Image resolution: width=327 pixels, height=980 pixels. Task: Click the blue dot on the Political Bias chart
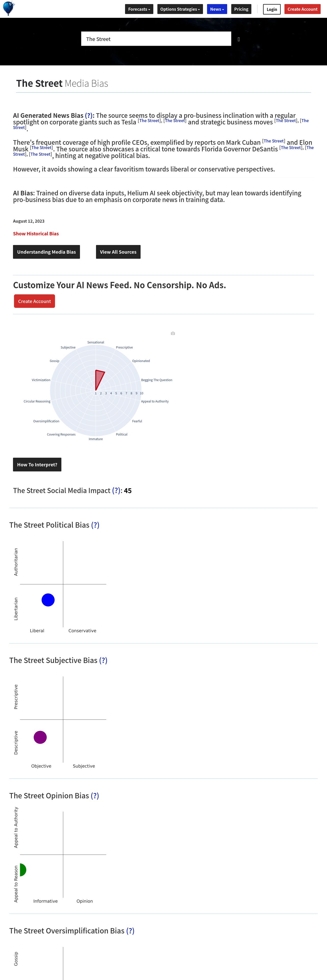click(x=48, y=600)
